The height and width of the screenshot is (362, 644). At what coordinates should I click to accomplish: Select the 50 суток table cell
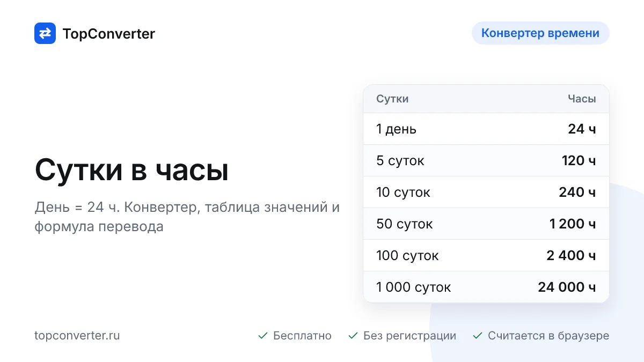coord(405,224)
